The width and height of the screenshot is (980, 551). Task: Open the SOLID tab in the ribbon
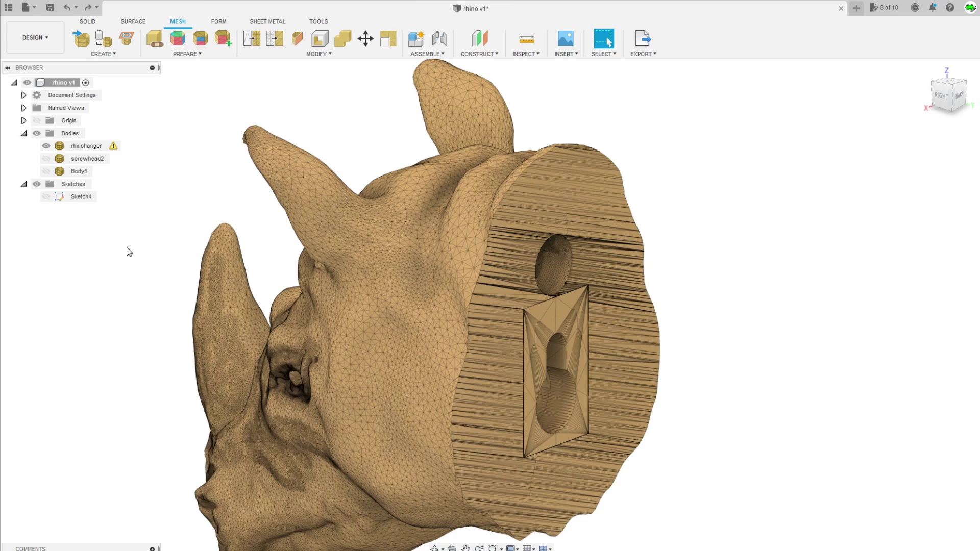point(87,21)
